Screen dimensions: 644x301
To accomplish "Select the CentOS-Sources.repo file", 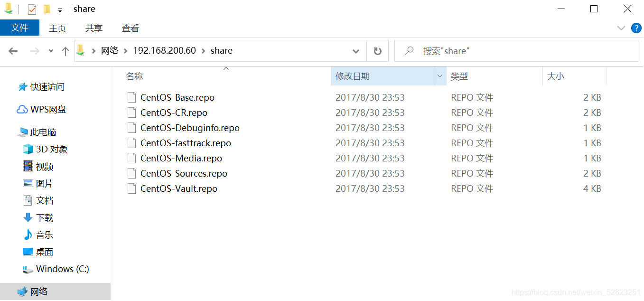I will 184,173.
